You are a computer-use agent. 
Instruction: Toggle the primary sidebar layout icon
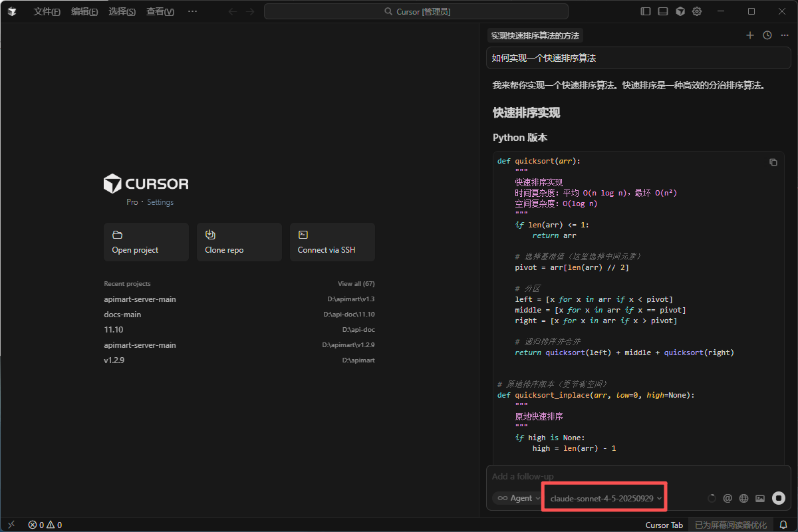pyautogui.click(x=646, y=11)
